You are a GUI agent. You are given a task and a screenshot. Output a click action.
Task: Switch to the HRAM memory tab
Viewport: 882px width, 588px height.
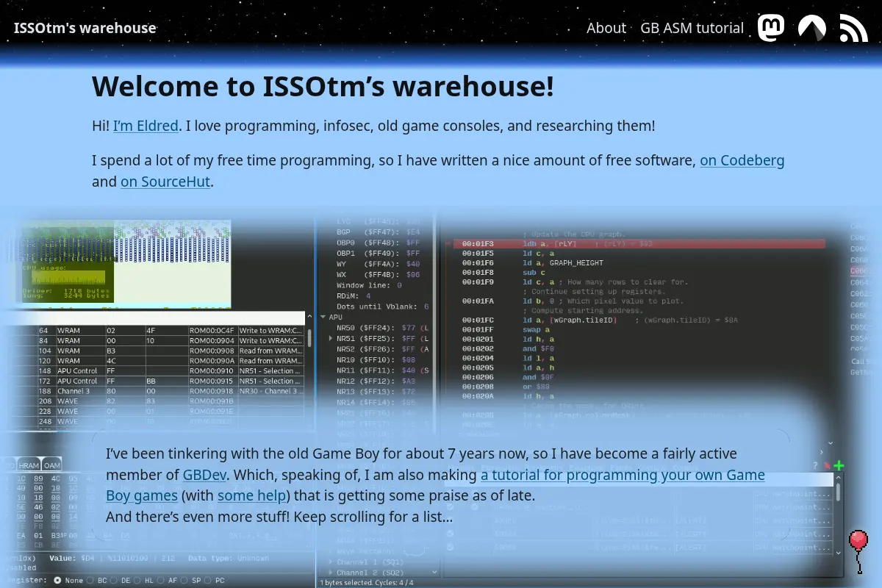pyautogui.click(x=29, y=465)
